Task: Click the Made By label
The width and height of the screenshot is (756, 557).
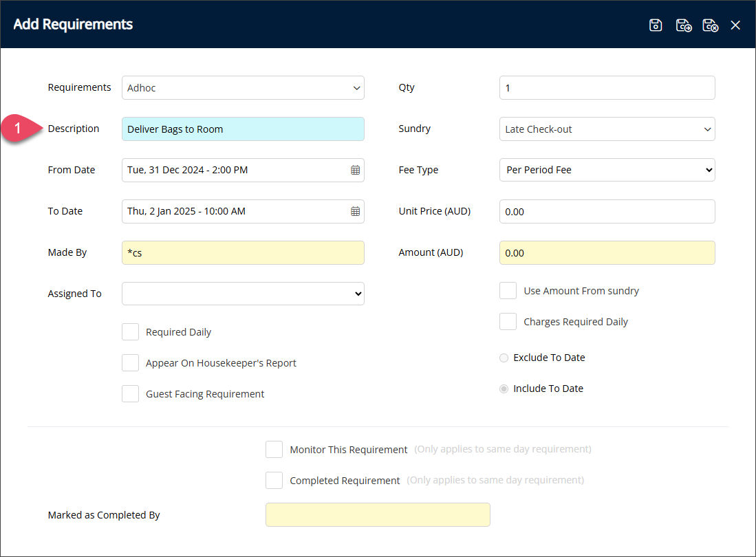Action: tap(67, 252)
